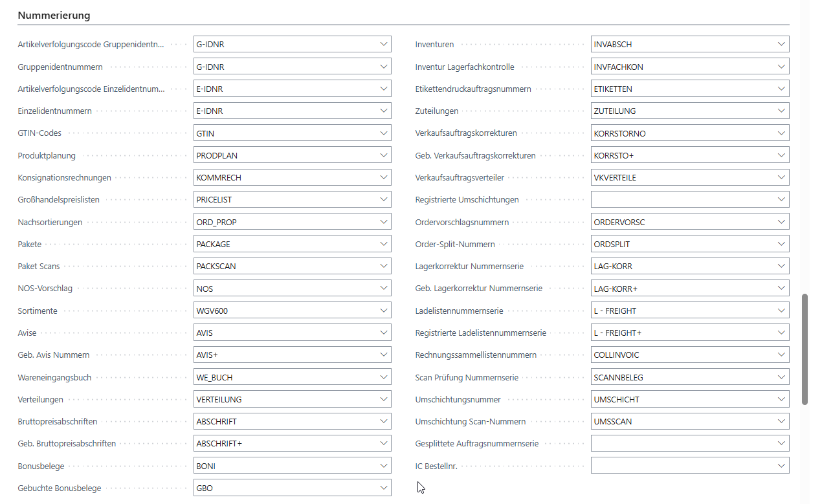822x504 pixels.
Task: Collapse the Nummerierung section header
Action: tap(54, 15)
